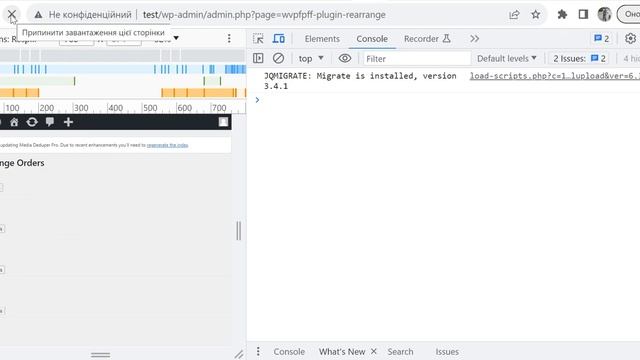Clear the console

click(278, 58)
